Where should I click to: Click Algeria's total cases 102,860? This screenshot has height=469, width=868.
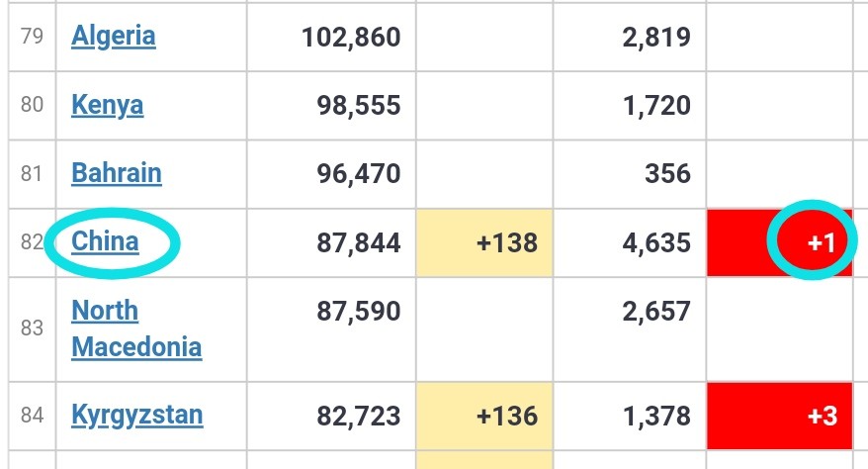(x=351, y=37)
